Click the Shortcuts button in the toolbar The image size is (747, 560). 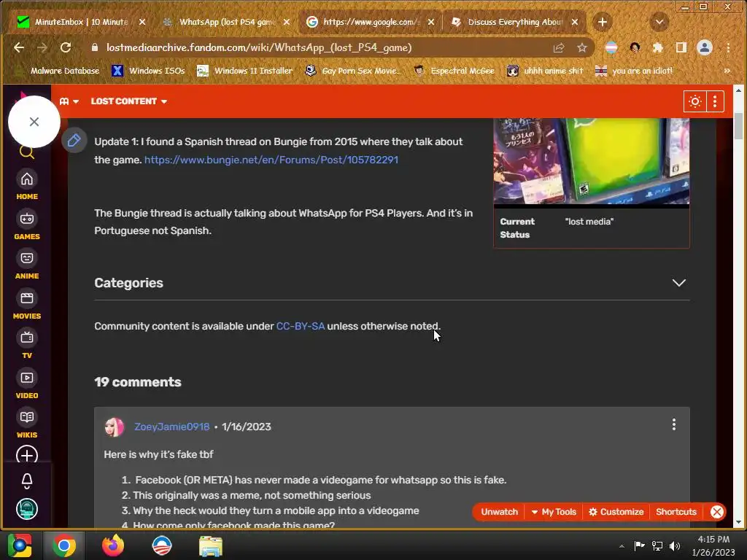coord(676,512)
